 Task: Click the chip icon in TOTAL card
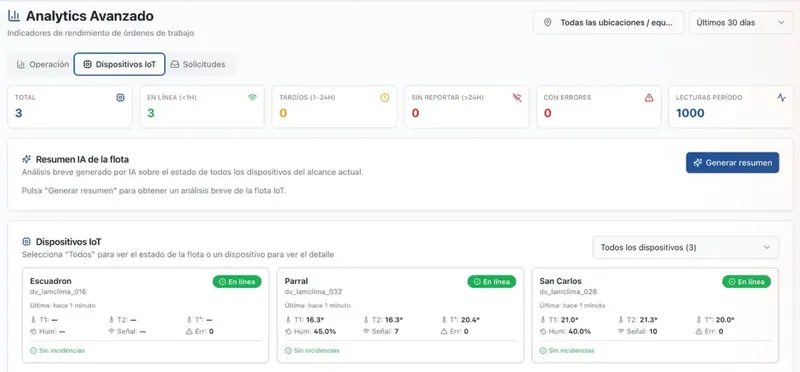[120, 97]
